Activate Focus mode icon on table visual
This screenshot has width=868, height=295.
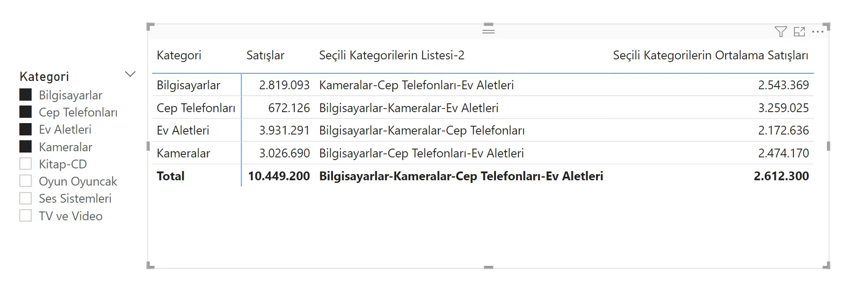(x=799, y=32)
